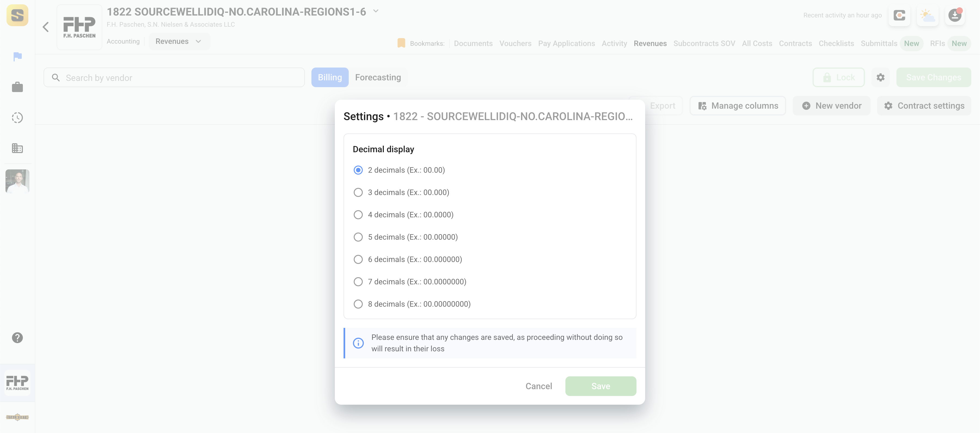Image resolution: width=980 pixels, height=433 pixels.
Task: Click the search magnifier icon
Action: 56,78
